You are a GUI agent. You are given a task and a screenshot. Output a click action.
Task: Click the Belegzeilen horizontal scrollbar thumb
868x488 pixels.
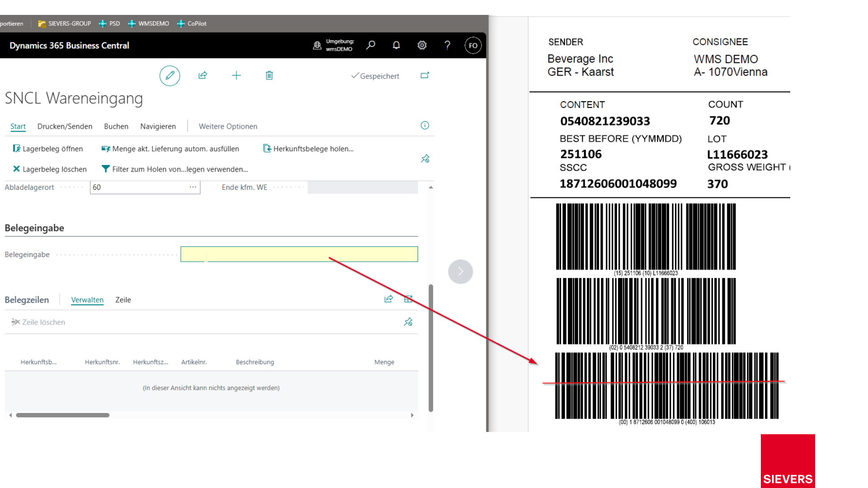point(63,415)
